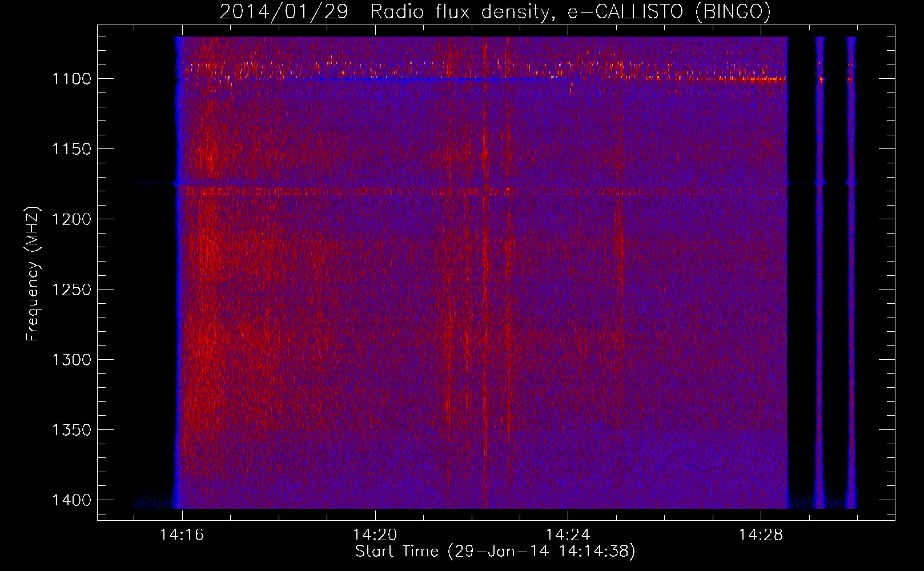The image size is (924, 571).
Task: Click the 14:24 time axis label
Action: point(568,535)
